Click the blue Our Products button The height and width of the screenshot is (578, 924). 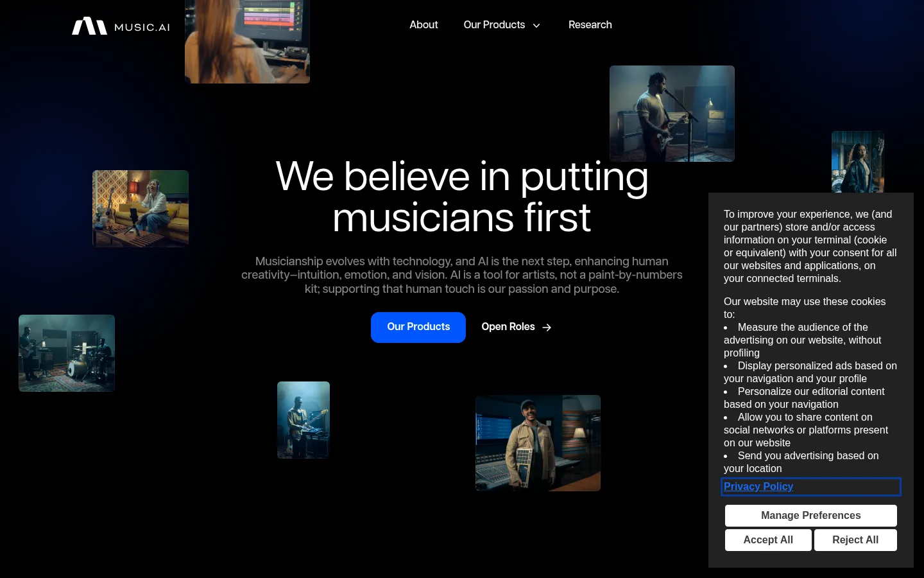(418, 328)
